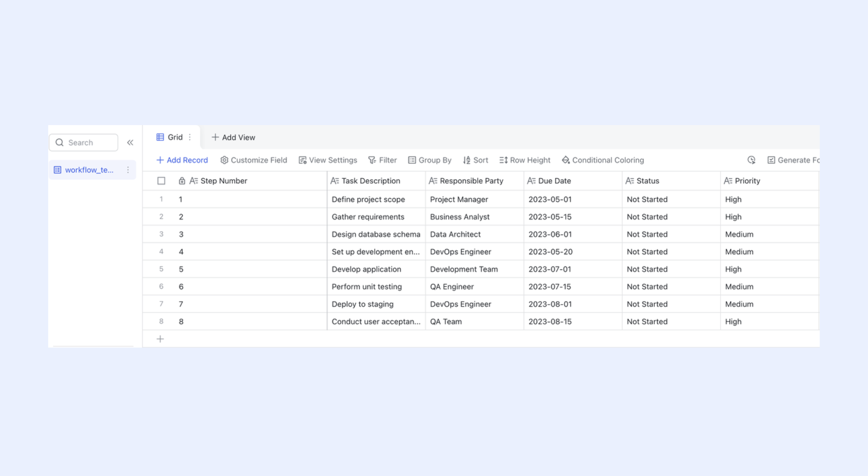Screen dimensions: 868x476
Task: Click the Status column header
Action: pos(671,181)
